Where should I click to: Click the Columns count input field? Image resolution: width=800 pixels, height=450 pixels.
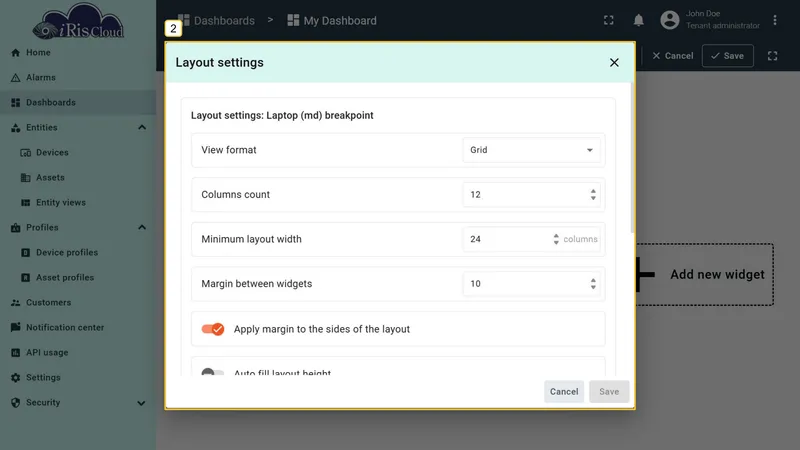click(x=531, y=194)
